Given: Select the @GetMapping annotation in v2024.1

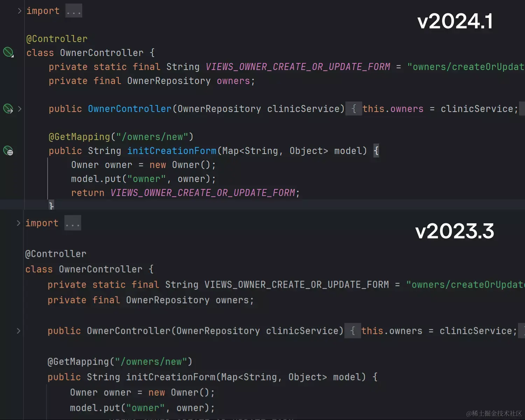Looking at the screenshot, I should [x=79, y=136].
